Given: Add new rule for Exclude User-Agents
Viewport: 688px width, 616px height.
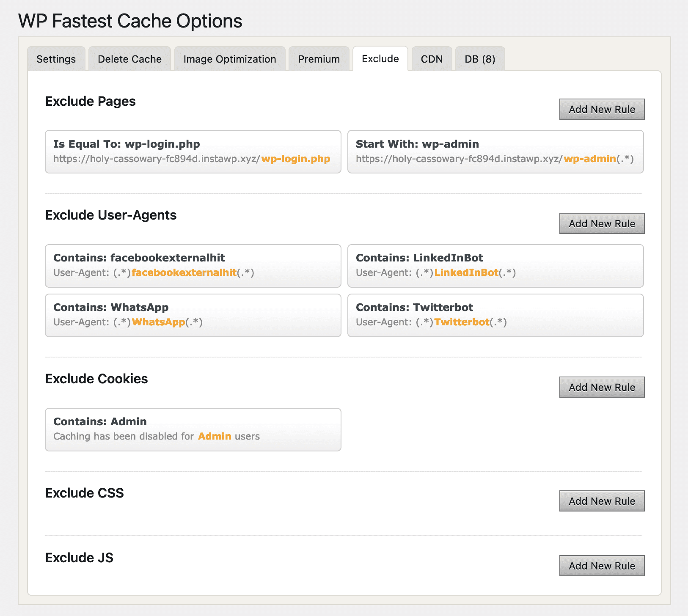Looking at the screenshot, I should [x=602, y=223].
